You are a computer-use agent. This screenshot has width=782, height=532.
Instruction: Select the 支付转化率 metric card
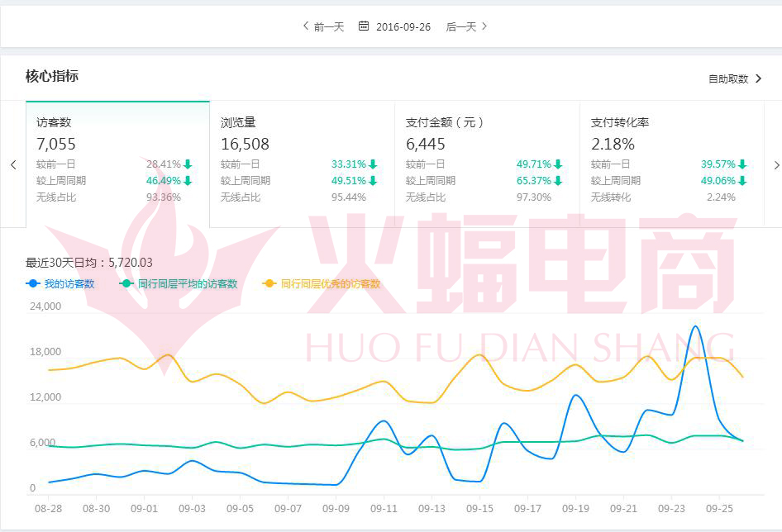pyautogui.click(x=672, y=164)
